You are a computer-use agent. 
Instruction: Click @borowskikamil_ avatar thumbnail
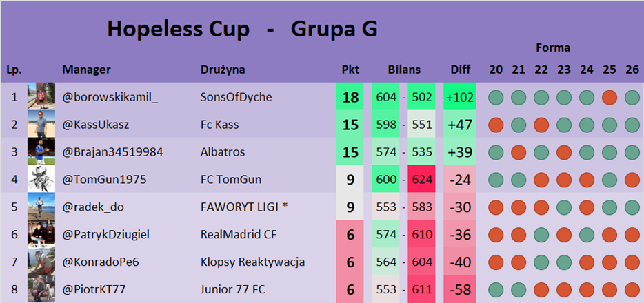(41, 97)
